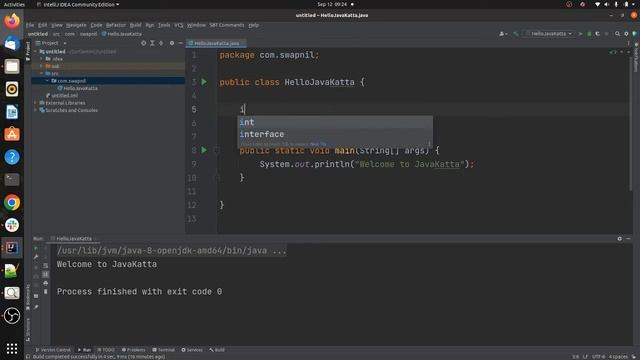The width and height of the screenshot is (640, 360).
Task: Open Slack from the dock
Action: click(x=12, y=225)
